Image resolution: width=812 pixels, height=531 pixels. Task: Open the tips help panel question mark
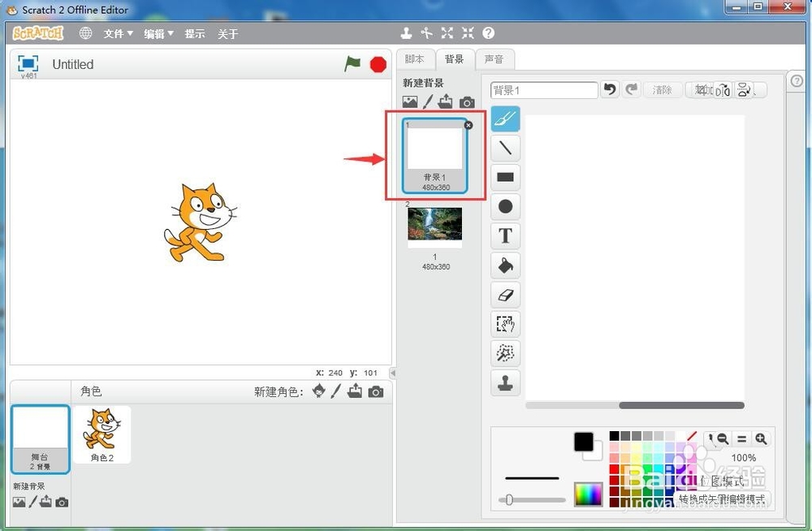797,81
